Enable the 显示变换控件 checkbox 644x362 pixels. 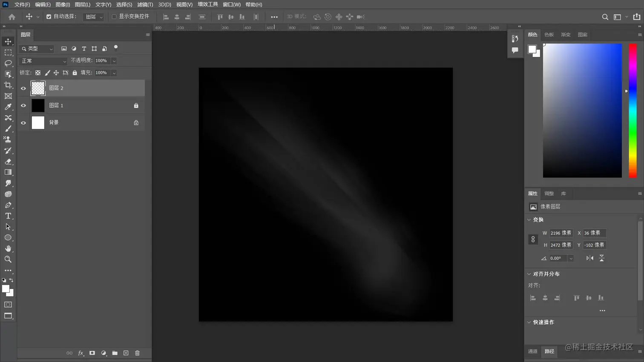[114, 16]
